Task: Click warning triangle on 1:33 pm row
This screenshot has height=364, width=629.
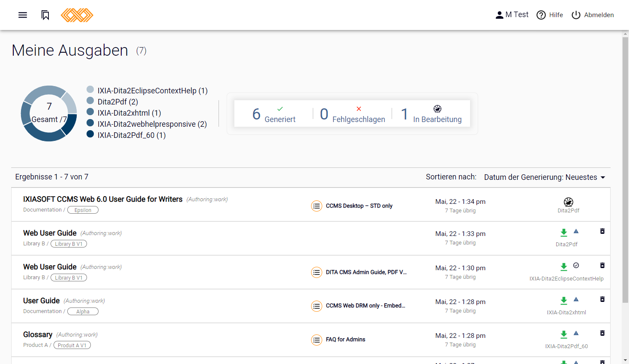Action: 576,231
